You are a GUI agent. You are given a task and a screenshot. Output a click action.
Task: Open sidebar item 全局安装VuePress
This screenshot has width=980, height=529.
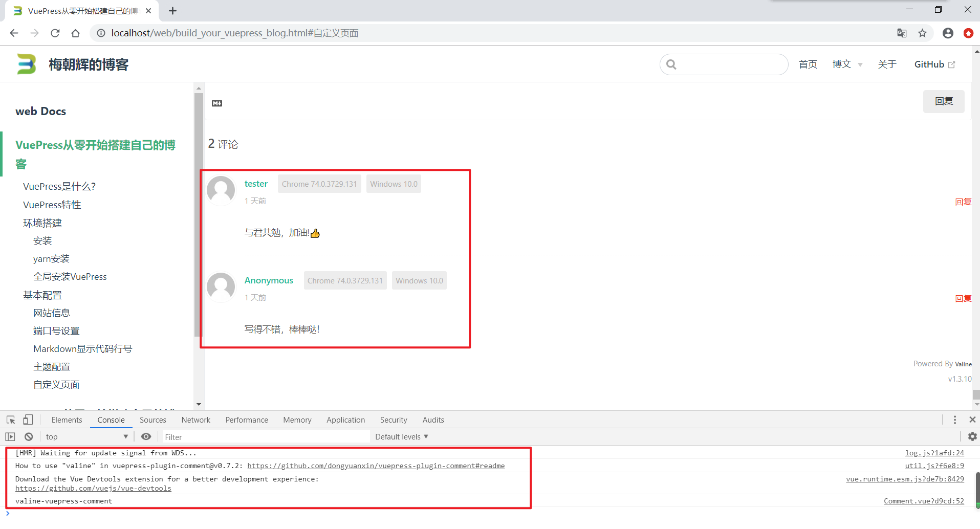70,277
